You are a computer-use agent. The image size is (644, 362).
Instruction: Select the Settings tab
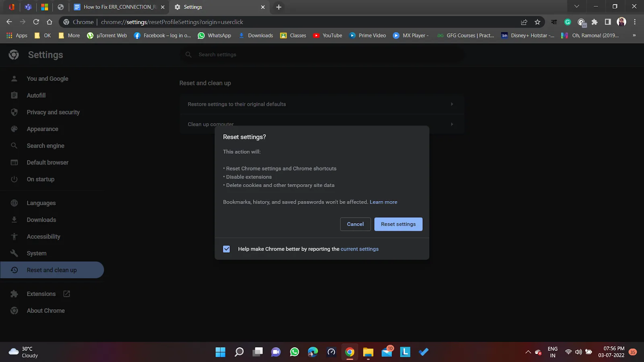219,7
